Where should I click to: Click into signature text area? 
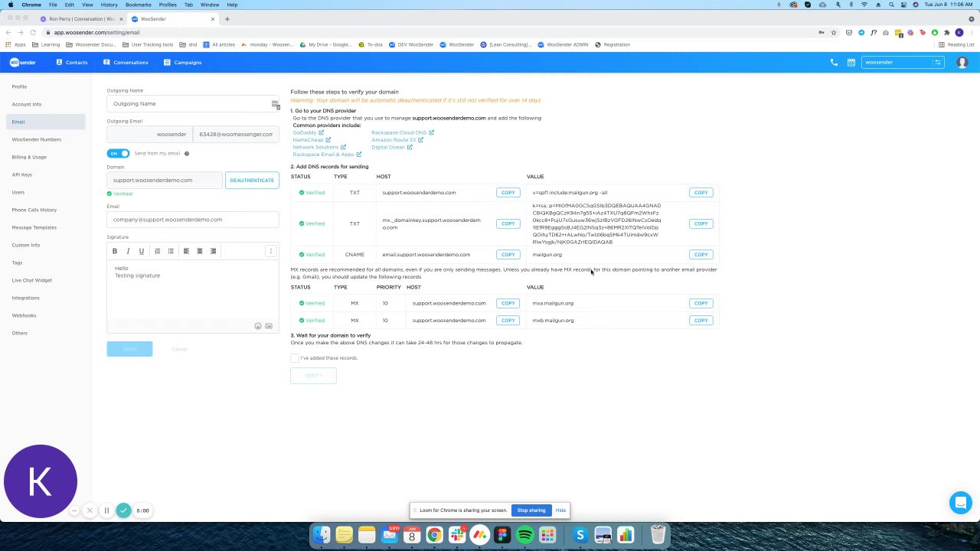[193, 291]
